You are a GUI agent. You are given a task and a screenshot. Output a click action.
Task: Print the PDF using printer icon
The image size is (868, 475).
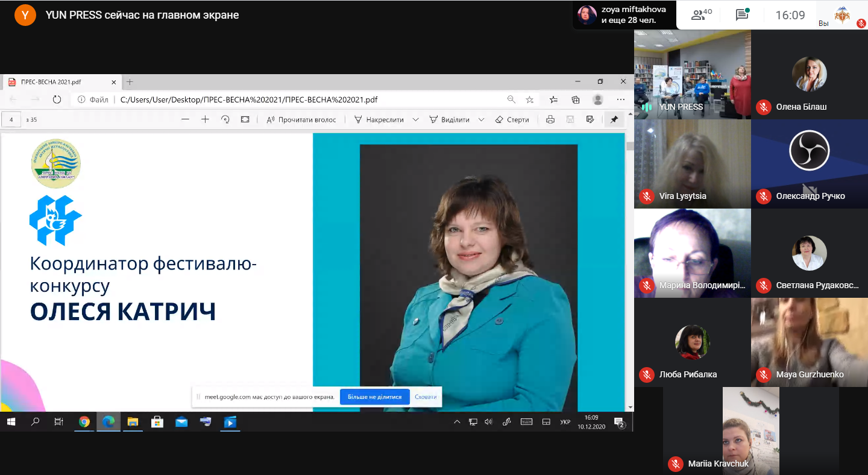click(550, 119)
